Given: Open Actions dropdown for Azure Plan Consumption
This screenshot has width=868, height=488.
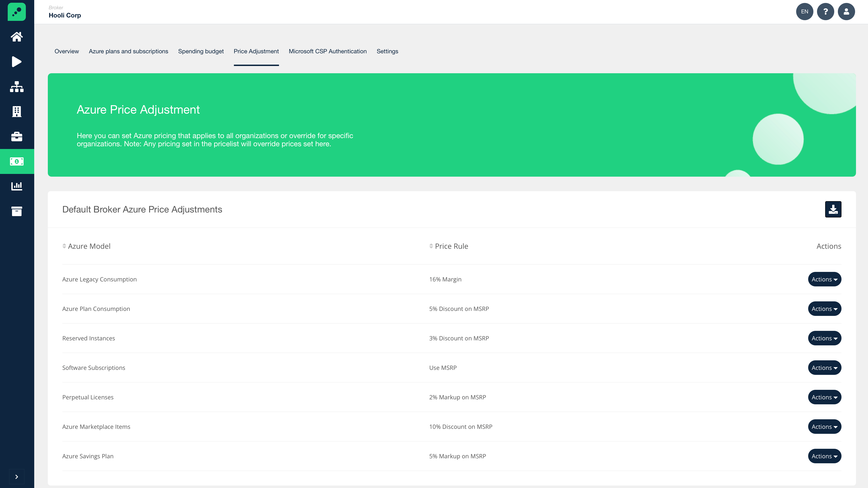Looking at the screenshot, I should pyautogui.click(x=824, y=309).
